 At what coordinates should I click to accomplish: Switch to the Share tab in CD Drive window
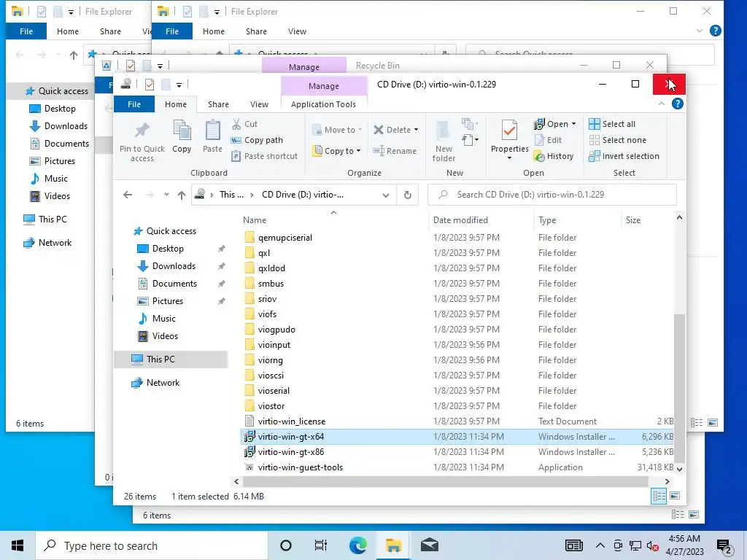(x=218, y=104)
